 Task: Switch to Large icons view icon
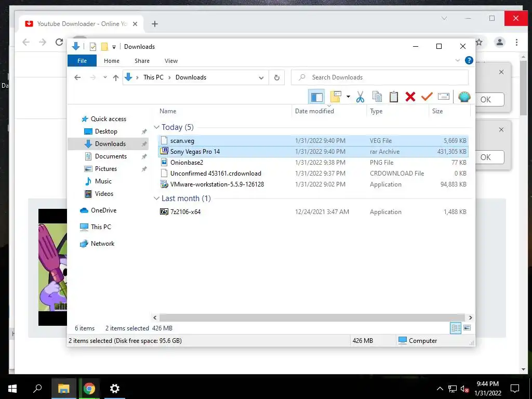click(x=467, y=328)
